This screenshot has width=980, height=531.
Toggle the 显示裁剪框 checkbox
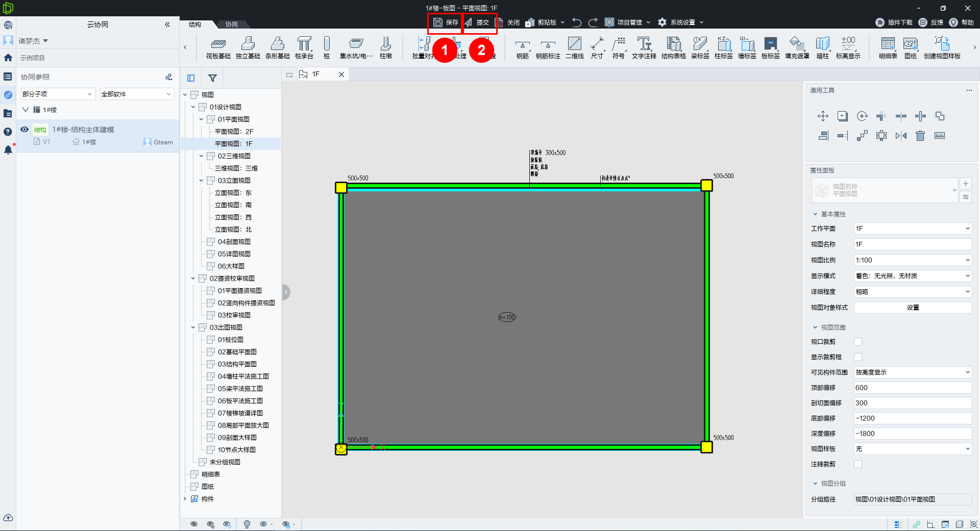[x=858, y=357]
